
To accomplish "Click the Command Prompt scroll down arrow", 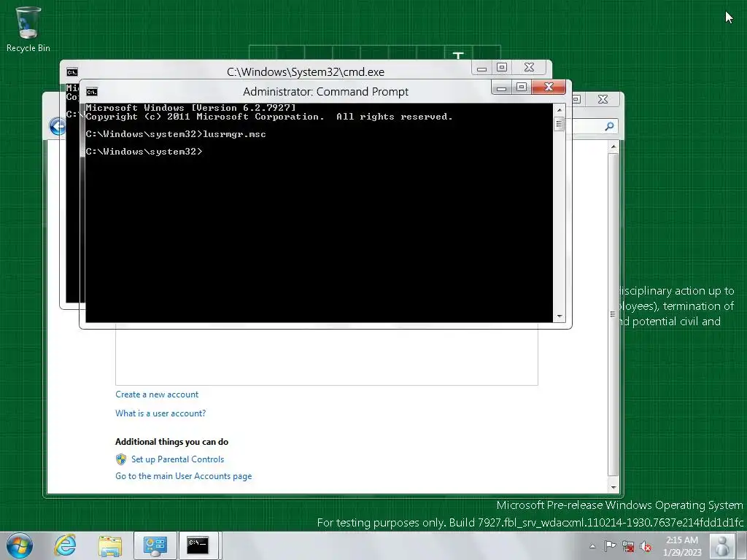I will tap(560, 316).
